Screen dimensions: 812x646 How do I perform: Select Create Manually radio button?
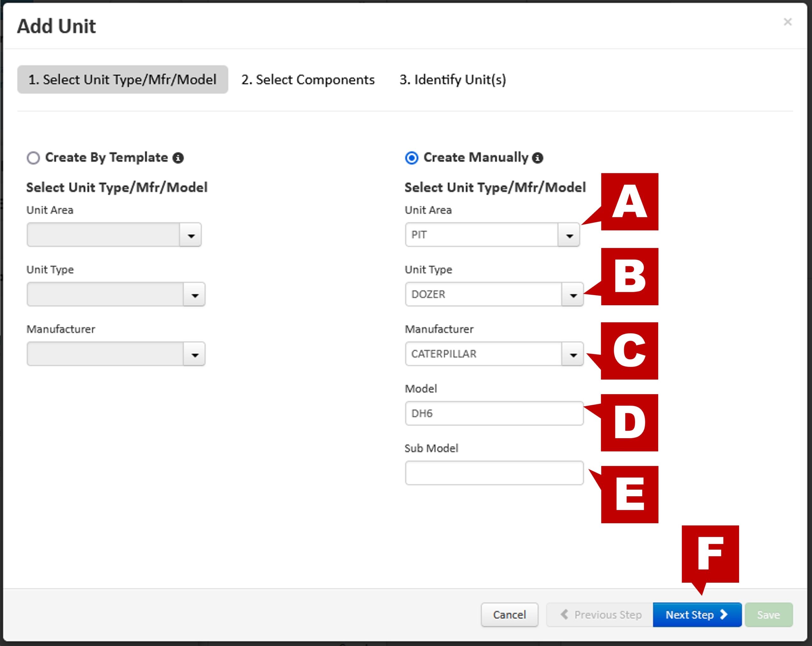tap(411, 158)
